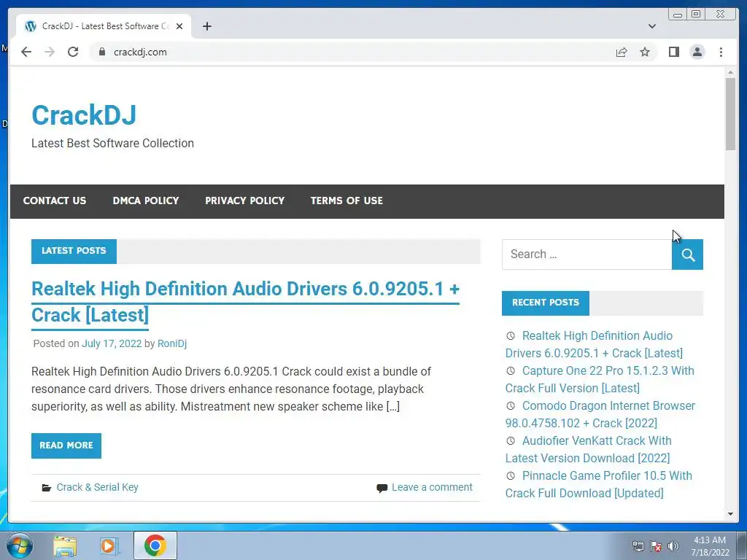The height and width of the screenshot is (560, 747).
Task: Open recent post Audiofier VenKatt Crack
Action: point(589,449)
